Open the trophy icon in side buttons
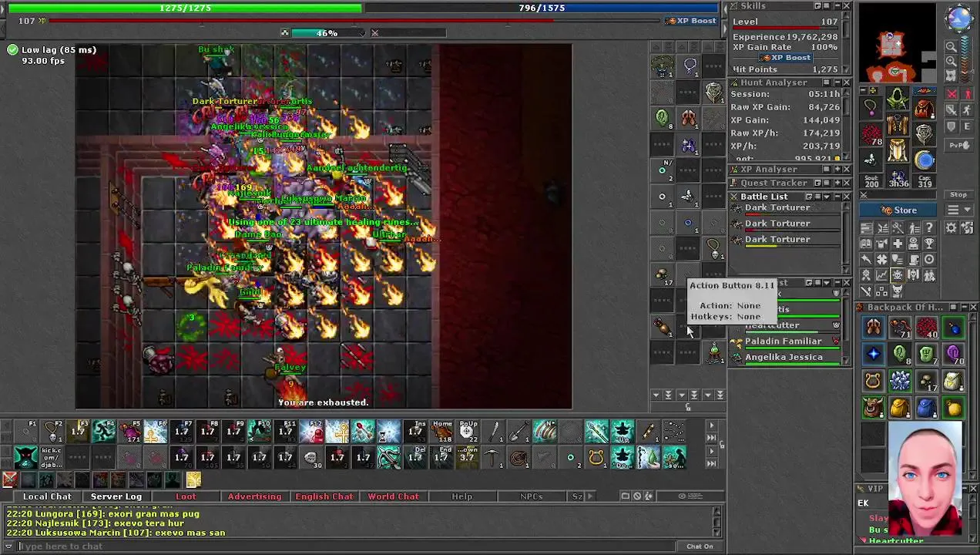 929,244
